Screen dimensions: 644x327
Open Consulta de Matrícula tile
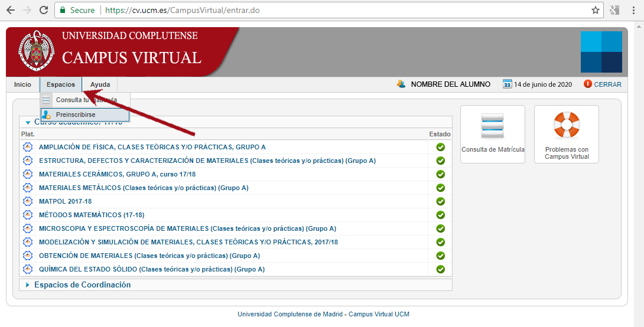[x=492, y=134]
